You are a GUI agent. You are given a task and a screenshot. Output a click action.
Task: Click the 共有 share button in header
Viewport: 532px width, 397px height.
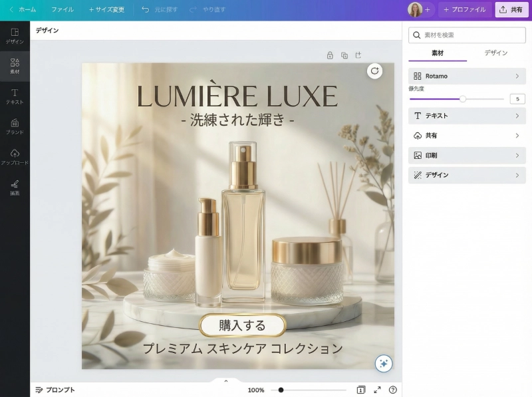(x=511, y=10)
